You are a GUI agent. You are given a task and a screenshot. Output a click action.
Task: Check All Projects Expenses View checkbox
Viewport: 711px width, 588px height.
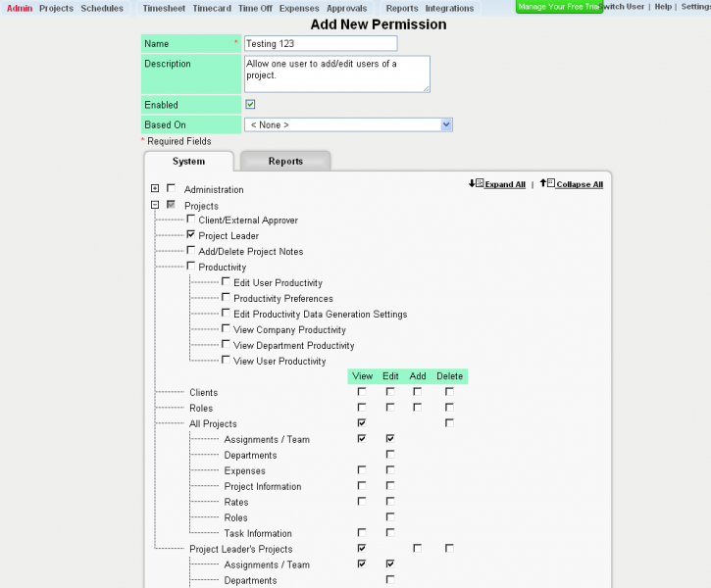362,469
